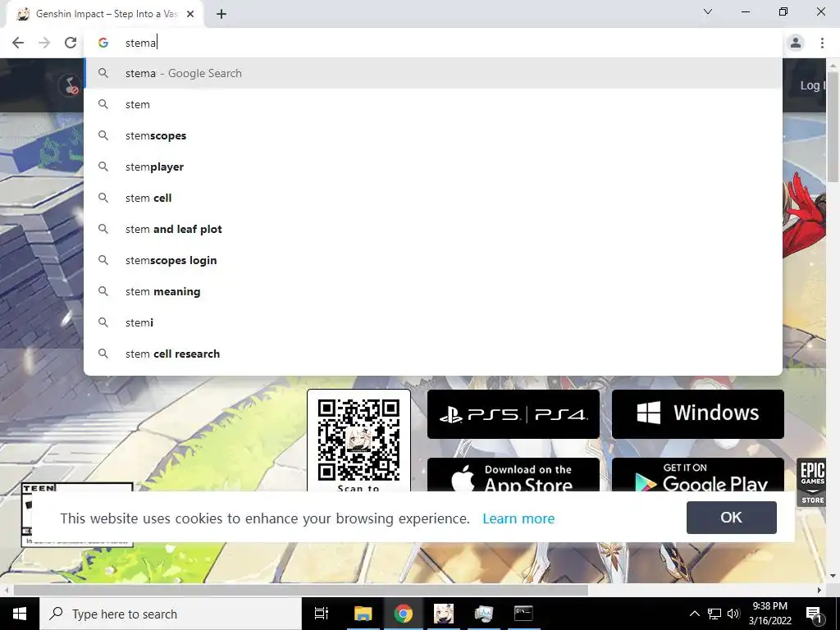Open the taskbar clock and date
This screenshot has height=630, width=840.
[x=770, y=614]
